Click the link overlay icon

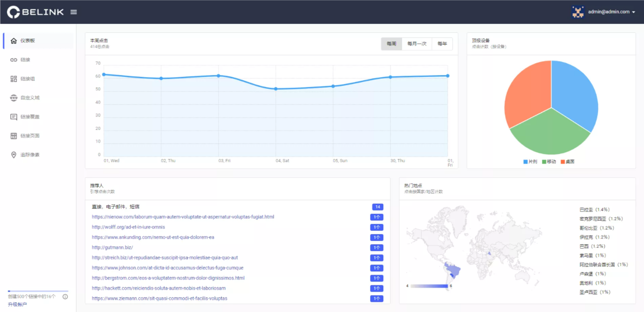point(14,117)
